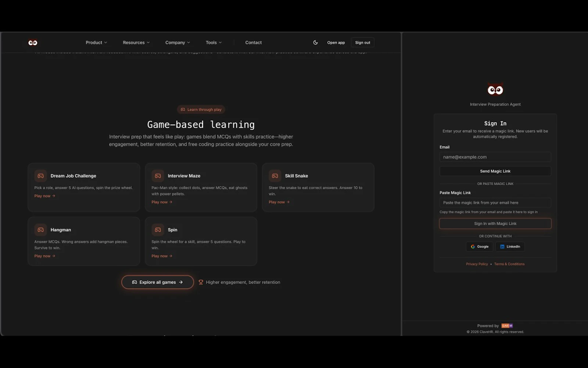Open the Tools dropdown menu

[x=214, y=43]
